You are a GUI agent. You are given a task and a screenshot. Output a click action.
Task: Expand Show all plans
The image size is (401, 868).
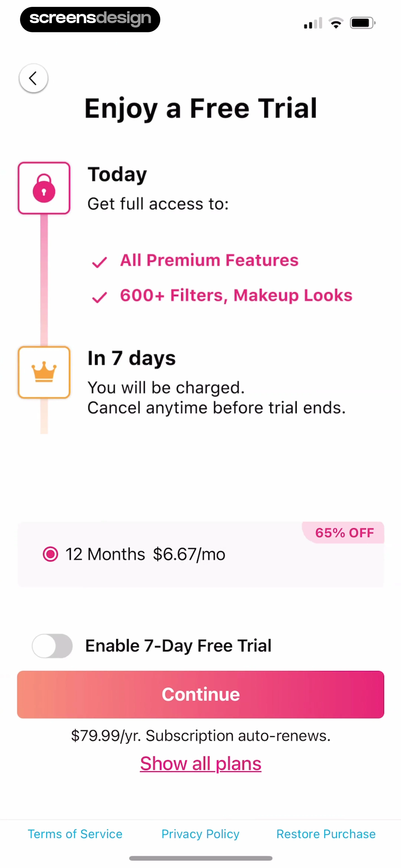tap(201, 764)
